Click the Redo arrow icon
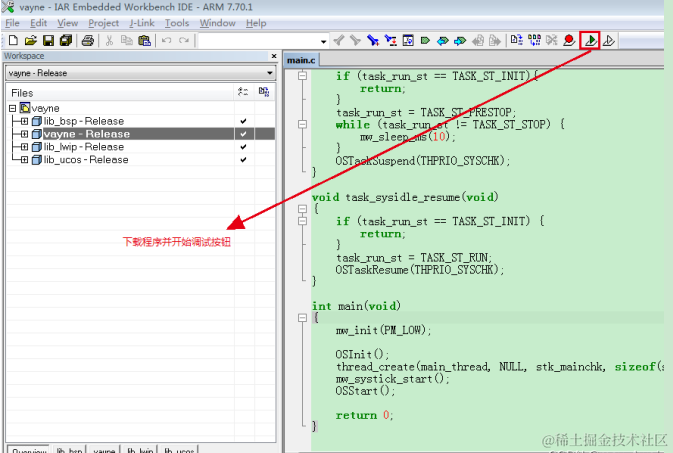 (x=184, y=40)
